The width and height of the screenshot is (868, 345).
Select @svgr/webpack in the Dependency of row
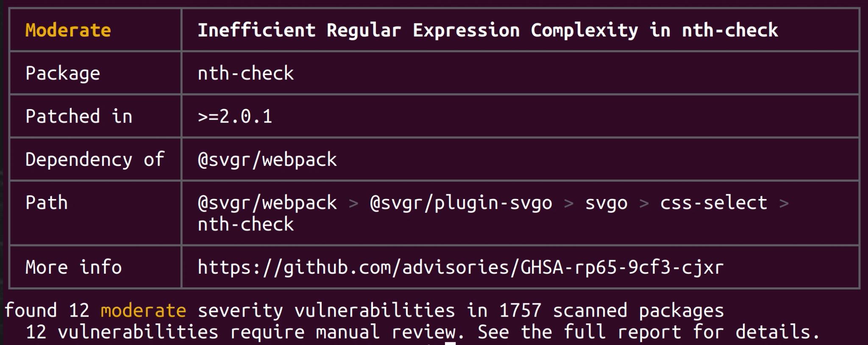tap(267, 160)
